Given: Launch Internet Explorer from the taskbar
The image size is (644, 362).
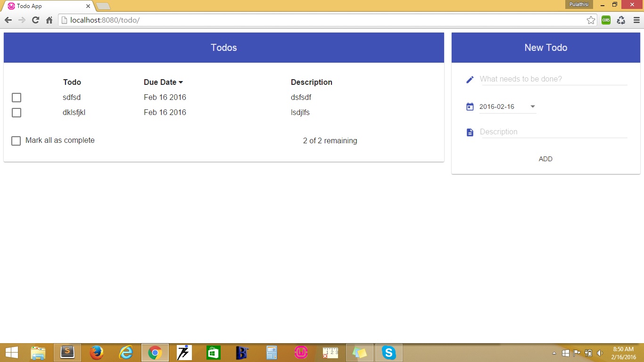Looking at the screenshot, I should (x=126, y=353).
